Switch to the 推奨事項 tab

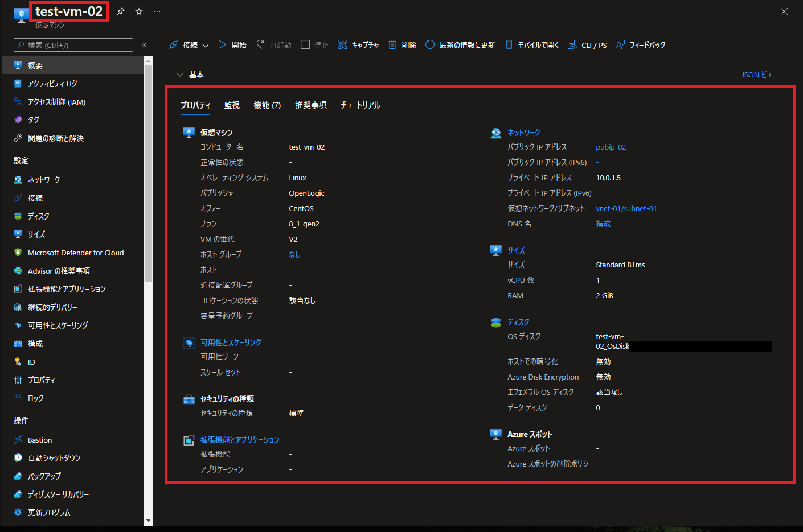[x=311, y=105]
